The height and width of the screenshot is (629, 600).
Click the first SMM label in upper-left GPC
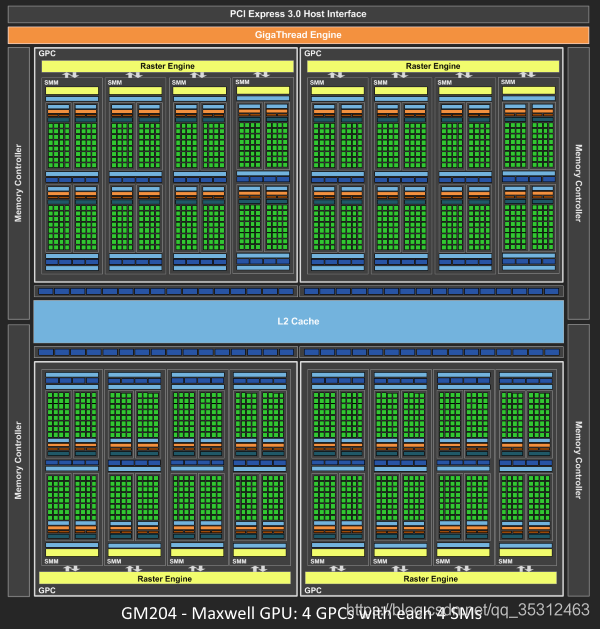pyautogui.click(x=51, y=83)
